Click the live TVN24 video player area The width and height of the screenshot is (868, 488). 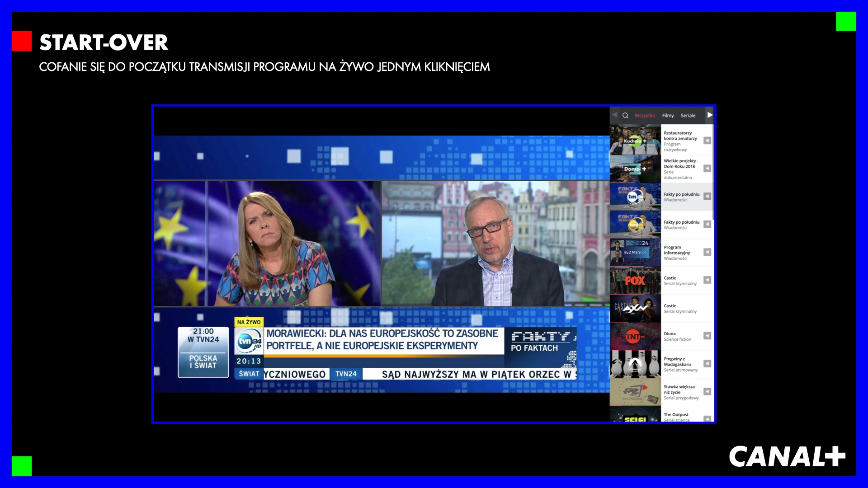pos(381,264)
